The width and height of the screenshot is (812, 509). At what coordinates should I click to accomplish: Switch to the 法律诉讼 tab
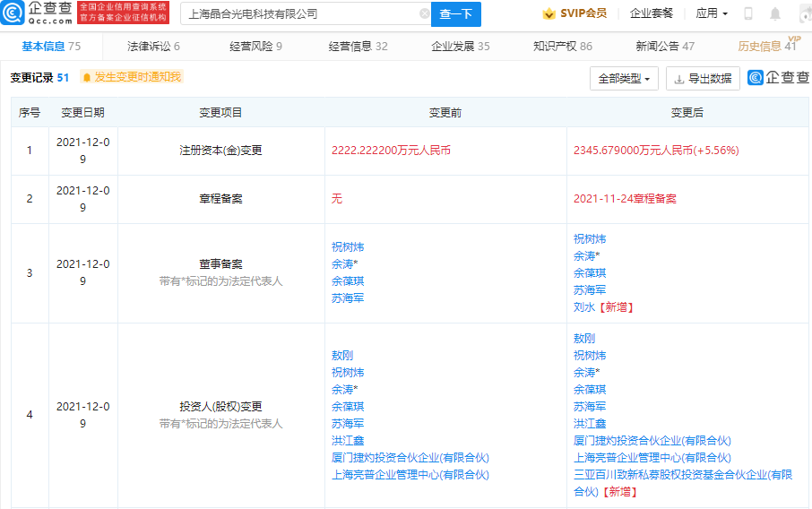[153, 47]
